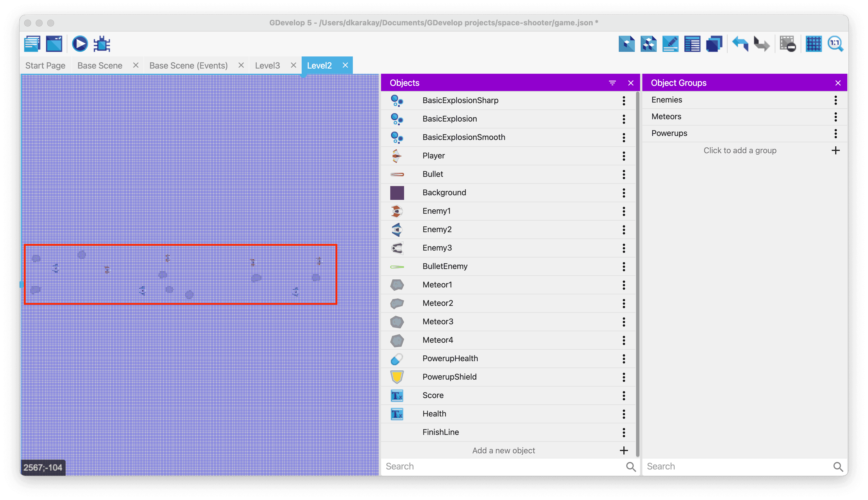Click to add a group
The width and height of the screenshot is (868, 500).
pyautogui.click(x=740, y=150)
